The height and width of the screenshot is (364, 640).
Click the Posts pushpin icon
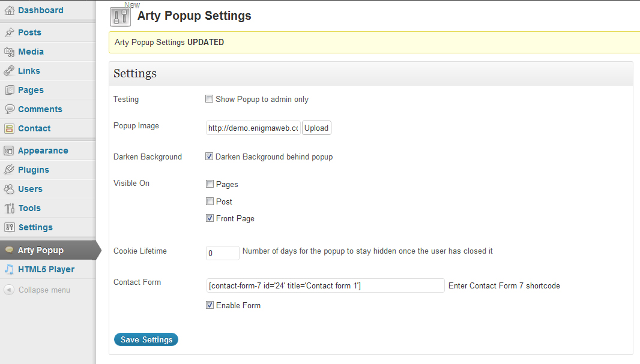[9, 32]
